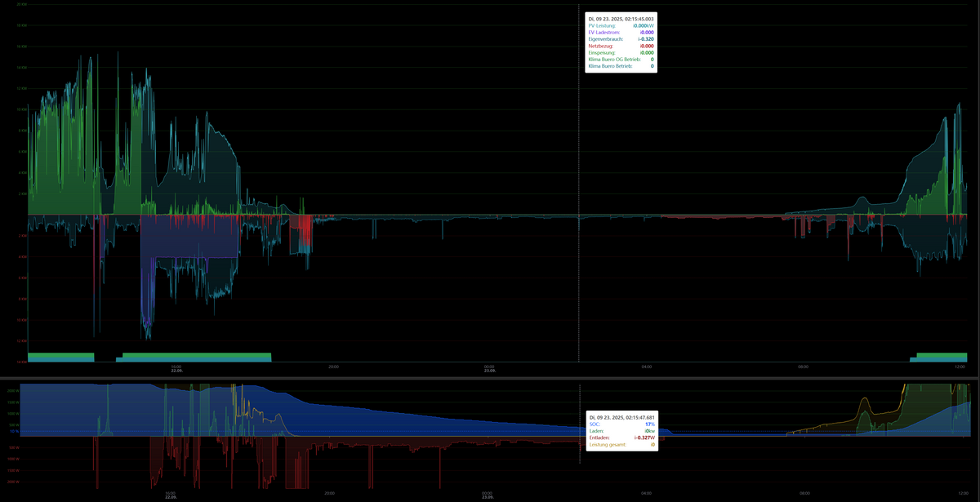The height and width of the screenshot is (502, 980).
Task: Click Leistung gesamt row in lower tooltip
Action: (621, 445)
